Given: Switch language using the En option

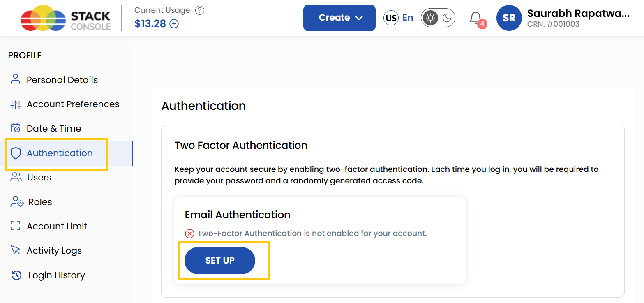Looking at the screenshot, I should [x=408, y=17].
